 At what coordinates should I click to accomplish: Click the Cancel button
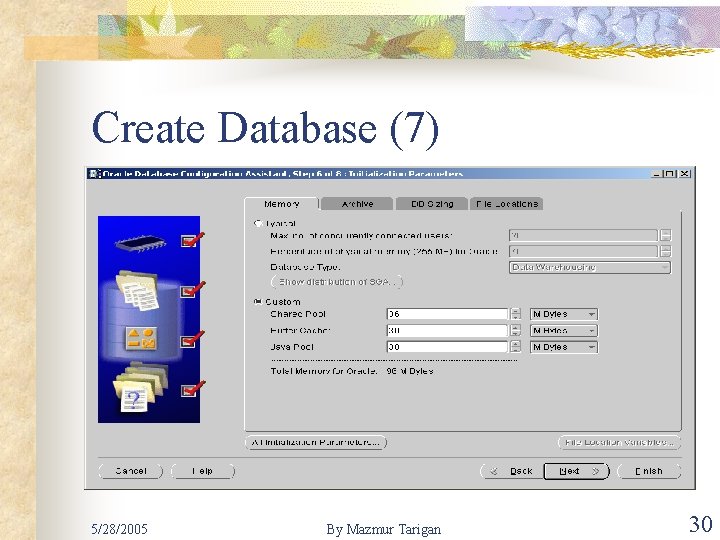pyautogui.click(x=130, y=471)
